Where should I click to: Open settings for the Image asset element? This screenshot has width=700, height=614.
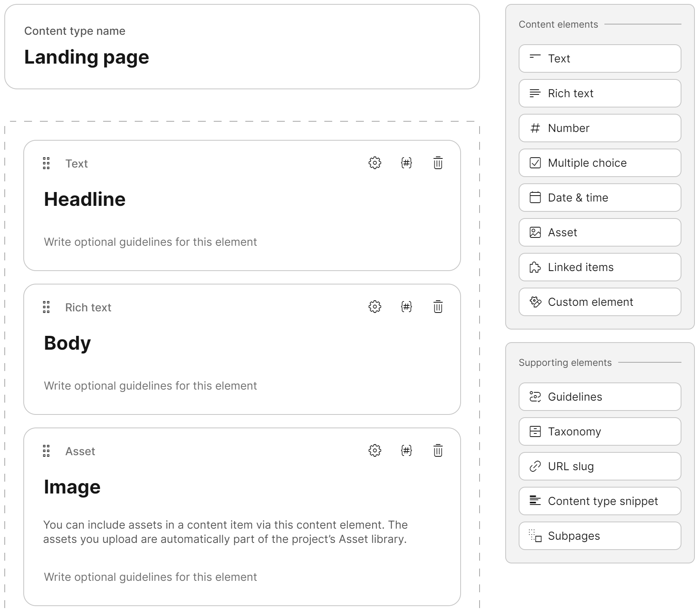pyautogui.click(x=374, y=450)
